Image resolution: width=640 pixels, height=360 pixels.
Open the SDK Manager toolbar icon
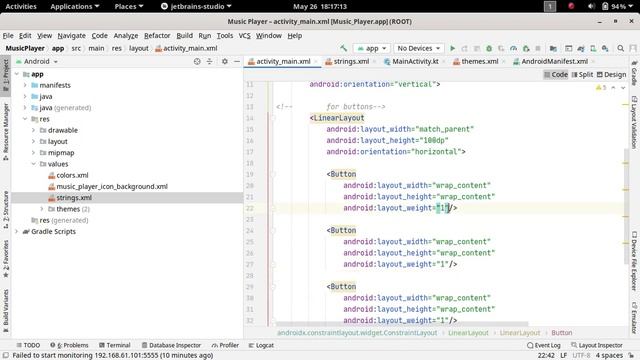pyautogui.click(x=605, y=48)
